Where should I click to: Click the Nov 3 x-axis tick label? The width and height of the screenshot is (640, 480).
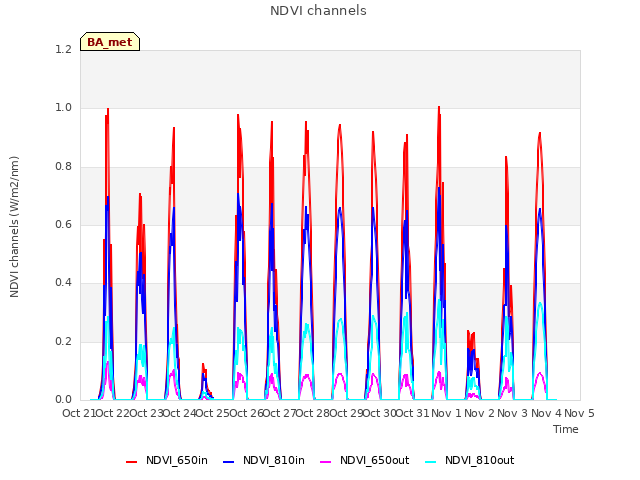(513, 413)
